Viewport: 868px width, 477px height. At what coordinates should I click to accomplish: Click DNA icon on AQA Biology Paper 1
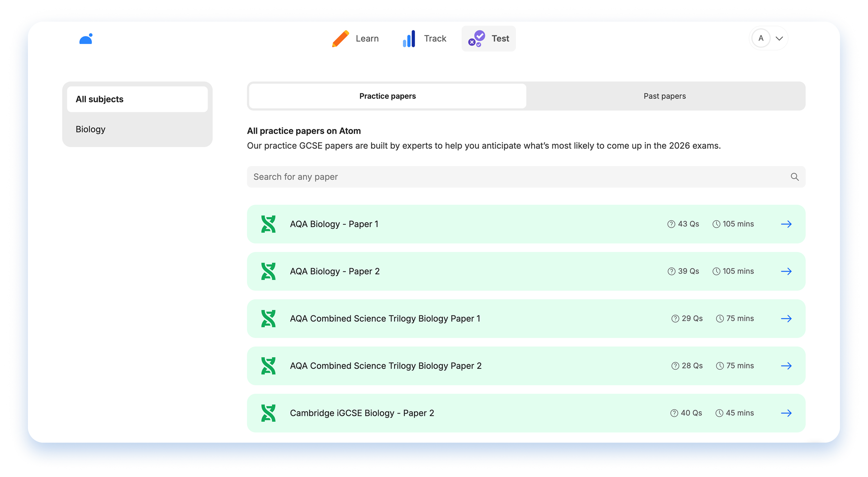(x=268, y=224)
